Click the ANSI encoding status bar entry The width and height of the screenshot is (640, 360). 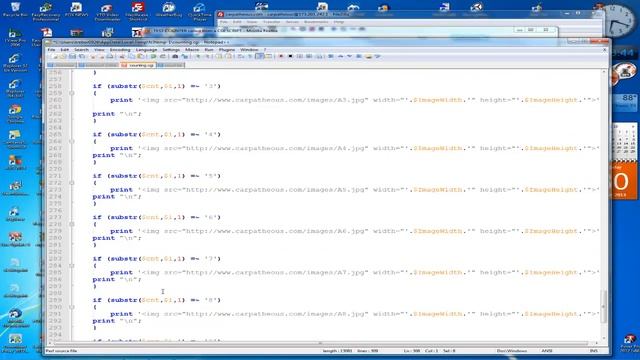click(x=547, y=351)
